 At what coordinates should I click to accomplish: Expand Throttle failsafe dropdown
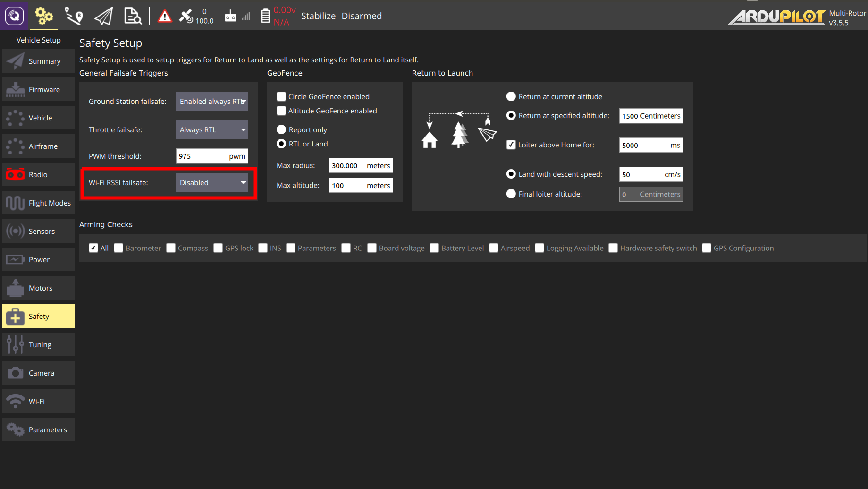212,129
